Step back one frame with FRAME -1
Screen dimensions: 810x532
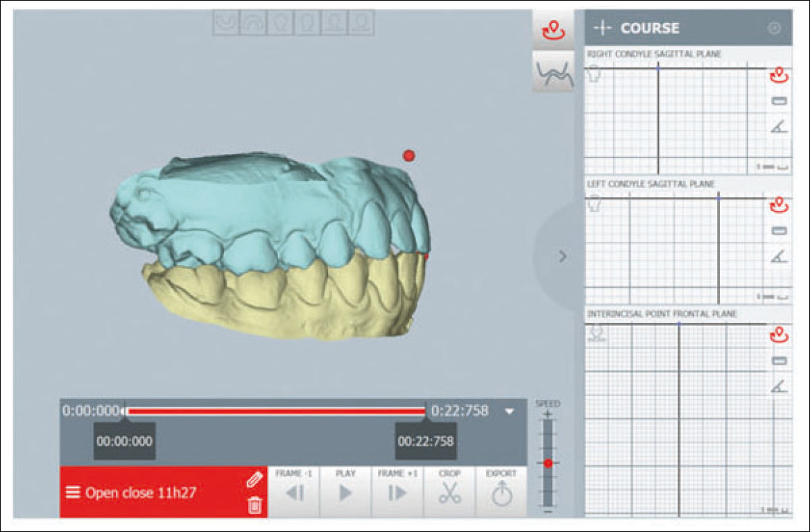[x=294, y=492]
